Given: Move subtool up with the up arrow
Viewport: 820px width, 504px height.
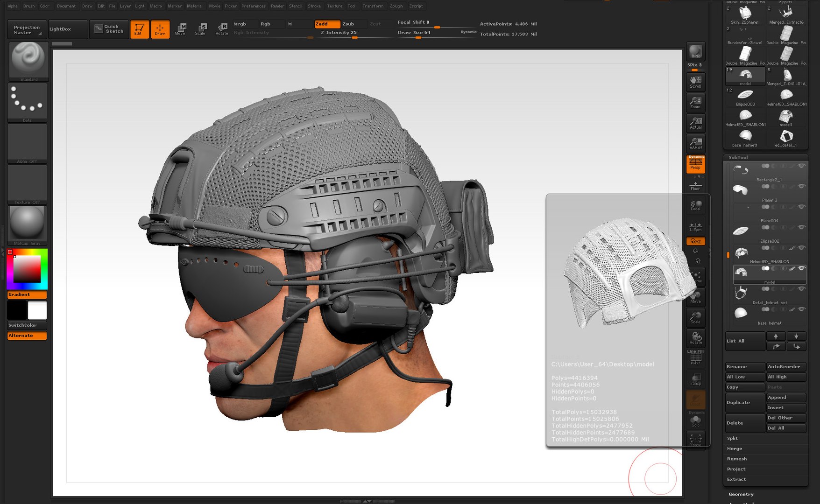Looking at the screenshot, I should pos(776,336).
